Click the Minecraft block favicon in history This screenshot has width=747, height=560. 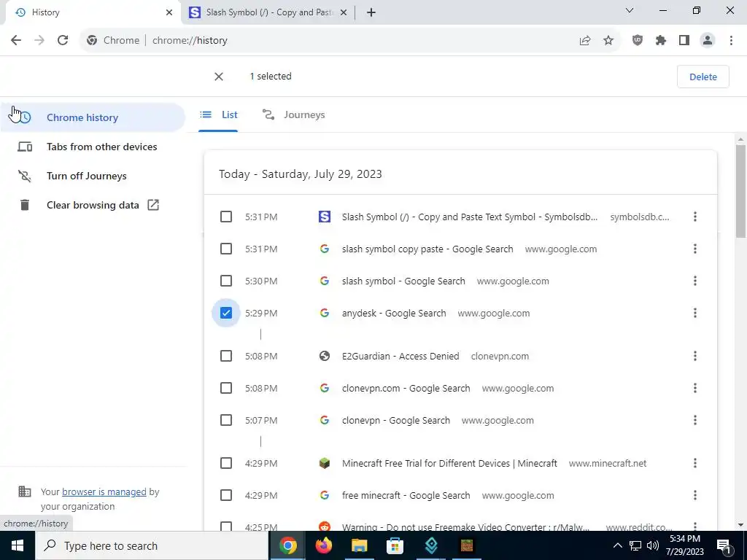(325, 463)
